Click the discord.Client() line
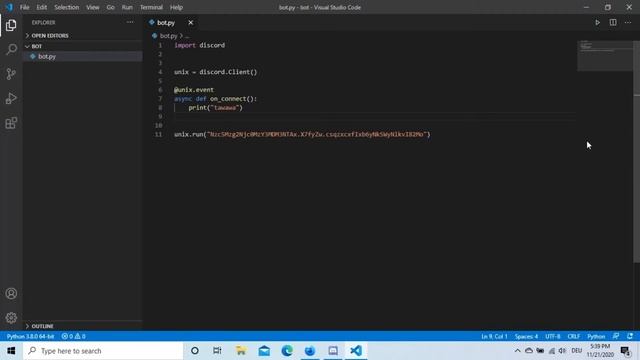The width and height of the screenshot is (640, 360). pos(216,72)
